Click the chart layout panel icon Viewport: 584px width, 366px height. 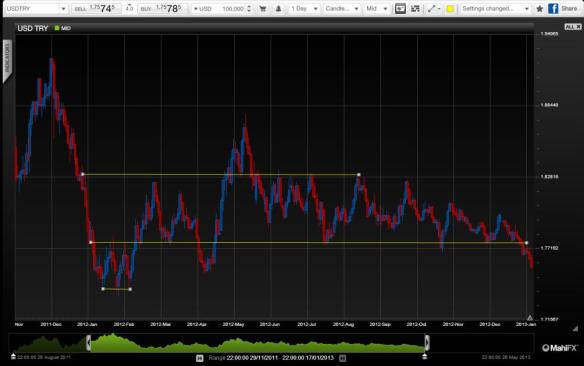[400, 9]
